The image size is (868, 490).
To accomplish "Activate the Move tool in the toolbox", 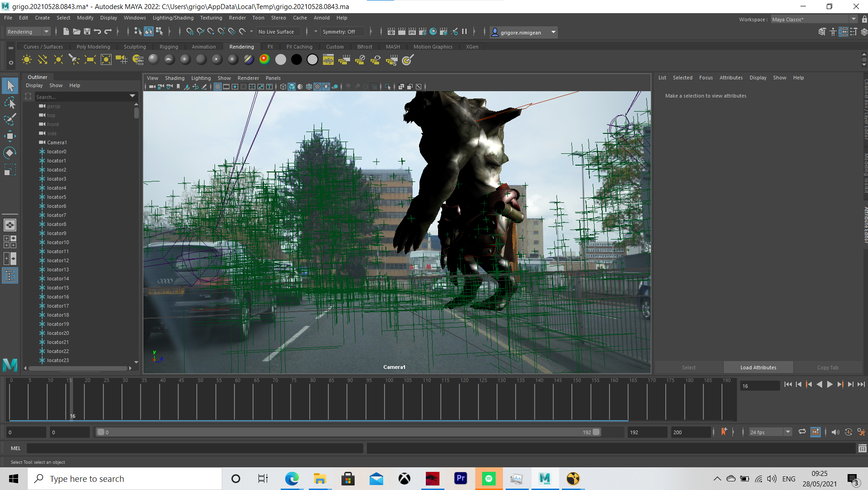I will [10, 136].
